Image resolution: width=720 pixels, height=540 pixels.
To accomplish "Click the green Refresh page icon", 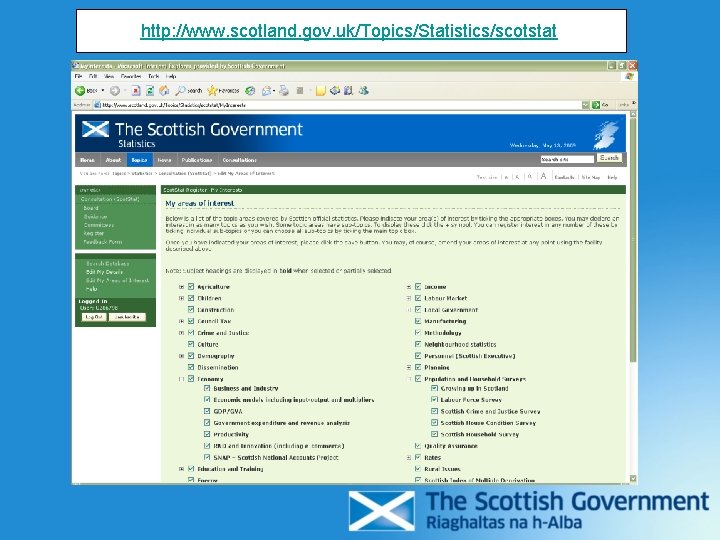I will click(150, 91).
